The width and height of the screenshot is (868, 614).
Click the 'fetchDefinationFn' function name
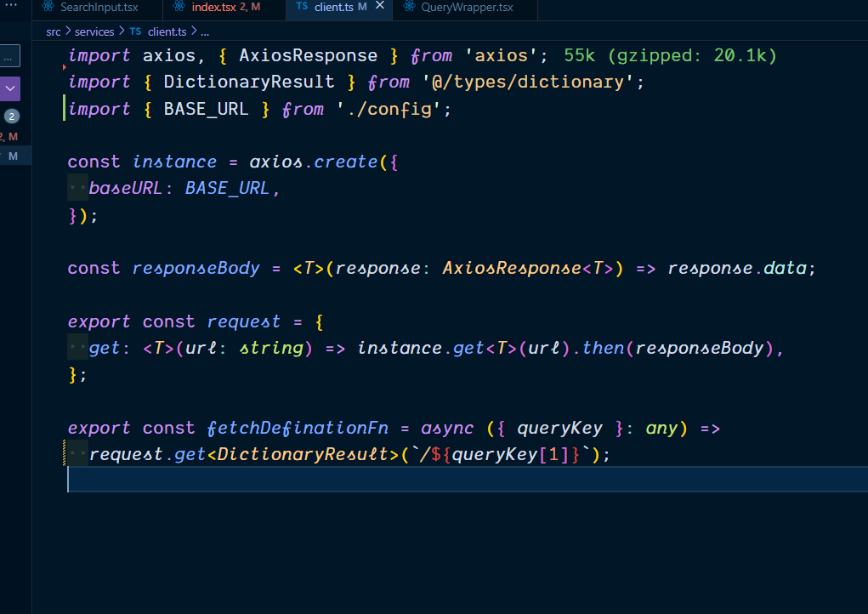click(x=298, y=428)
